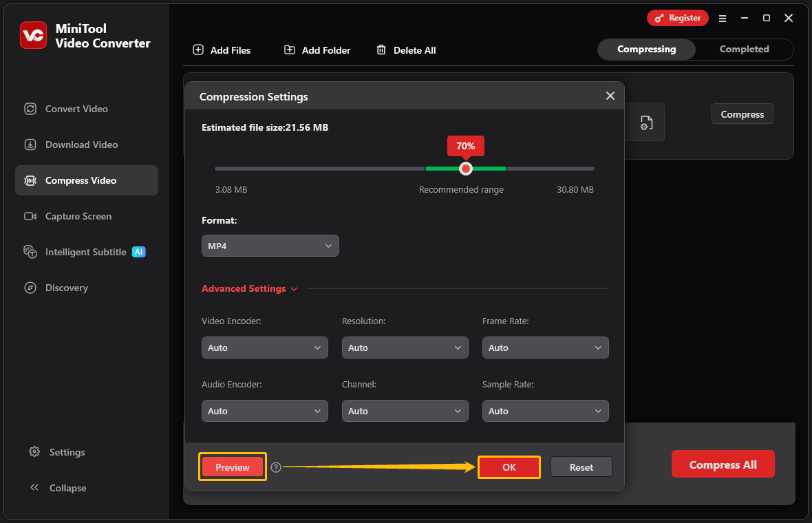Click the Delete All trash icon

381,50
